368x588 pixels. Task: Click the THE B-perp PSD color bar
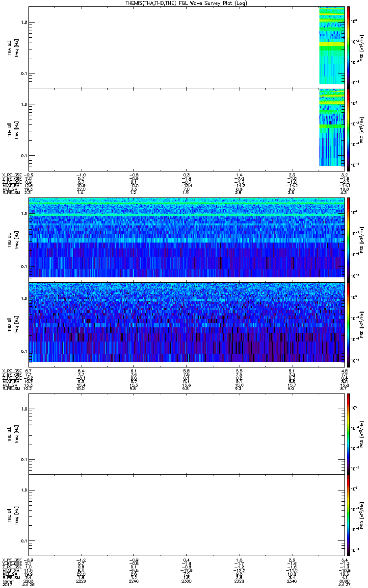[348, 433]
